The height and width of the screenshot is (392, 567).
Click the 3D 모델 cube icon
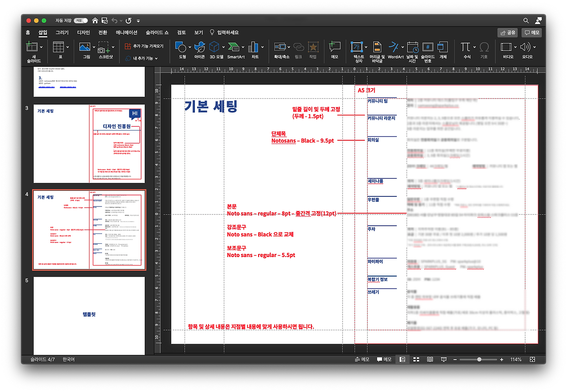(x=214, y=47)
